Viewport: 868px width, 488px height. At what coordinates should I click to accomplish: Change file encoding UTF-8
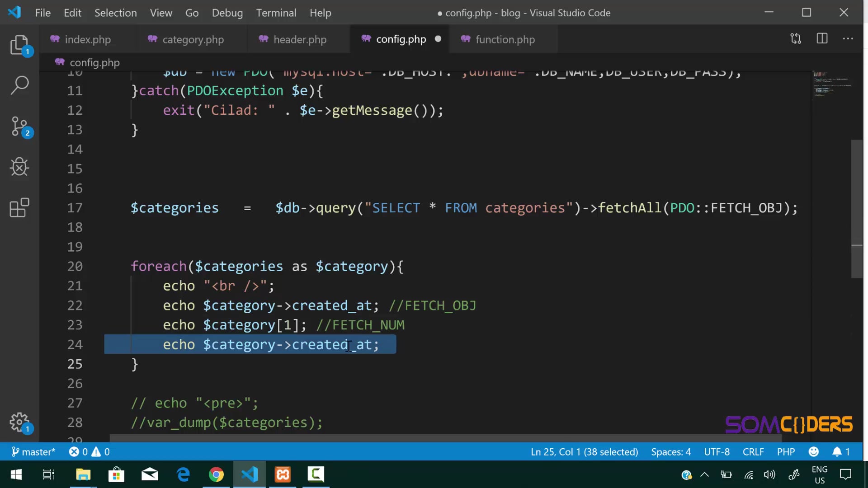(x=717, y=452)
